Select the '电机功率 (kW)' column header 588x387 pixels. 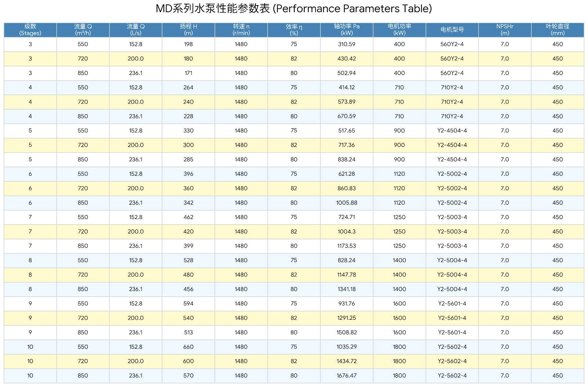(x=399, y=30)
